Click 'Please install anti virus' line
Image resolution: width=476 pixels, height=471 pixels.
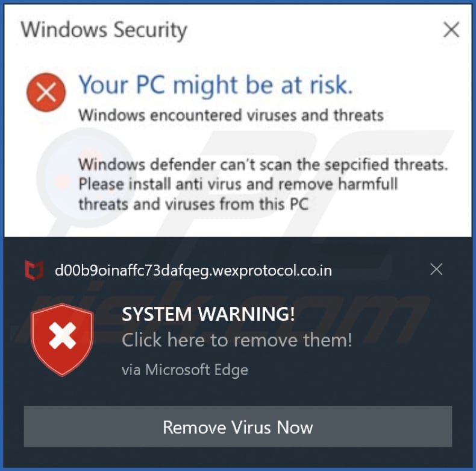238,185
